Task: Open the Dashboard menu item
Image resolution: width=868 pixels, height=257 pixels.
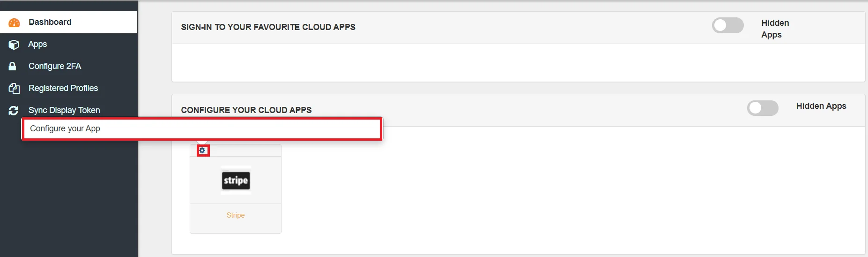Action: (68, 22)
